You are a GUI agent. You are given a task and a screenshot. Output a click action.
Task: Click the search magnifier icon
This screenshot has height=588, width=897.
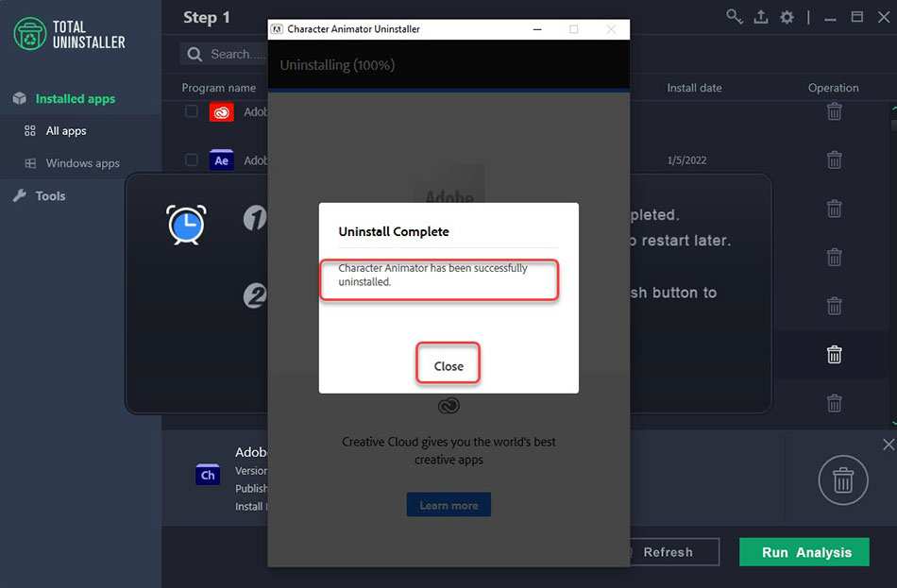point(195,55)
